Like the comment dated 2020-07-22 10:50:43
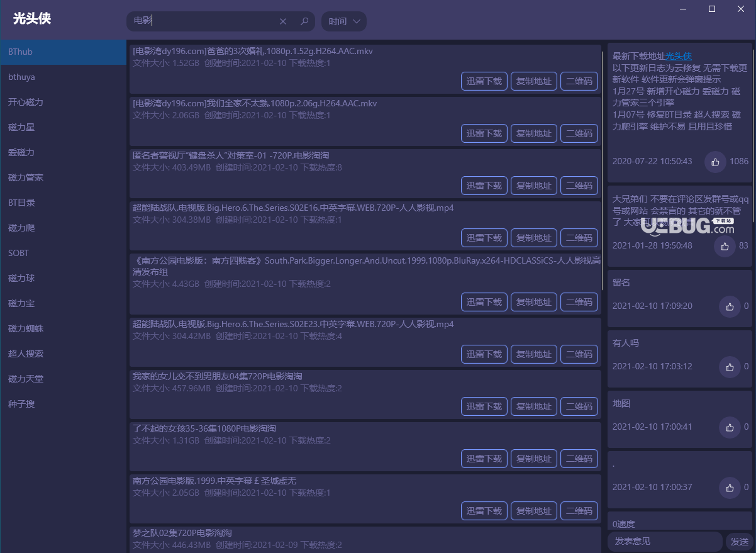The width and height of the screenshot is (756, 553). 715,162
